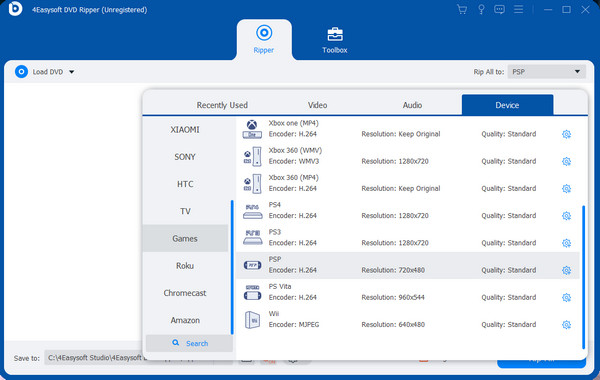
Task: Select the PS Vita profile name
Action: click(x=280, y=286)
